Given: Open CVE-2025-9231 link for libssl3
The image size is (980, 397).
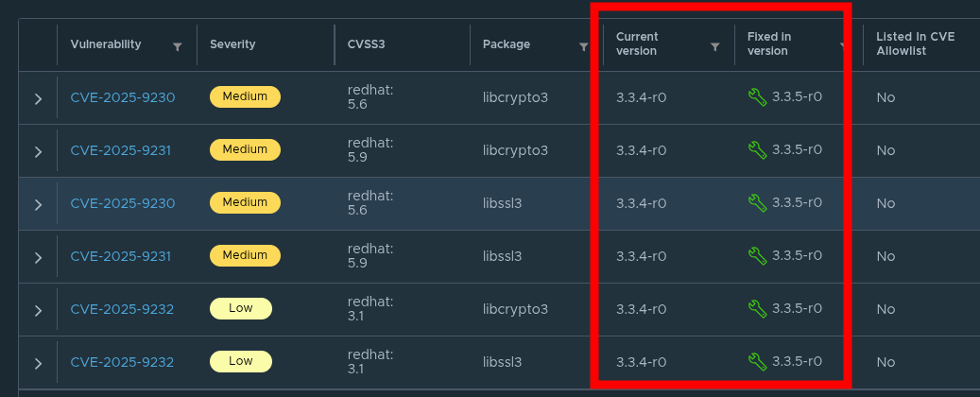Looking at the screenshot, I should coord(121,256).
